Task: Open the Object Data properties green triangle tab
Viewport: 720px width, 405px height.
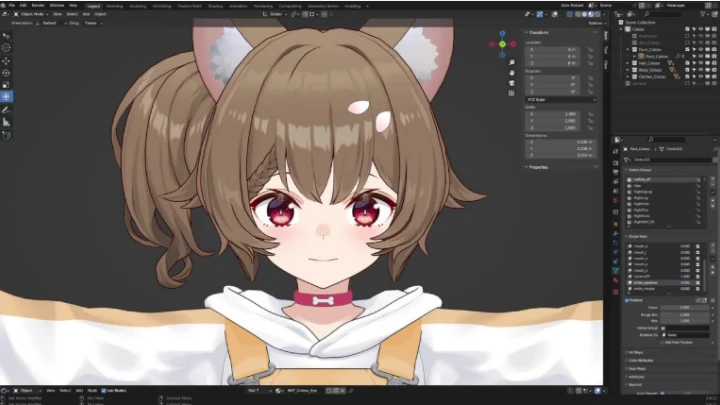Action: [616, 270]
